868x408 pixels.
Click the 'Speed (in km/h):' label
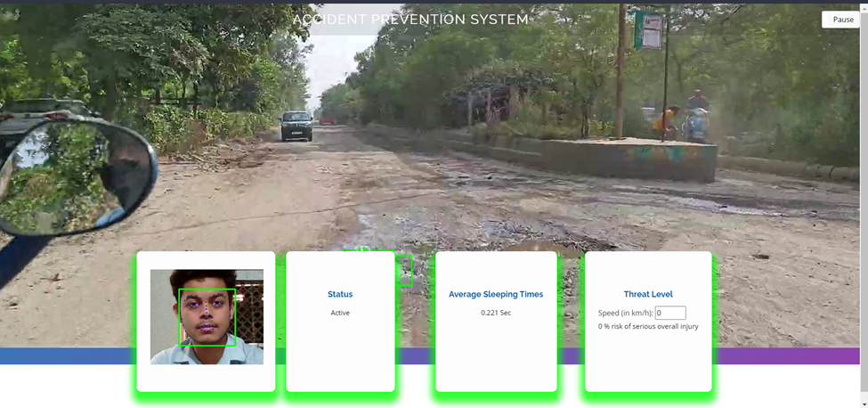[626, 314]
